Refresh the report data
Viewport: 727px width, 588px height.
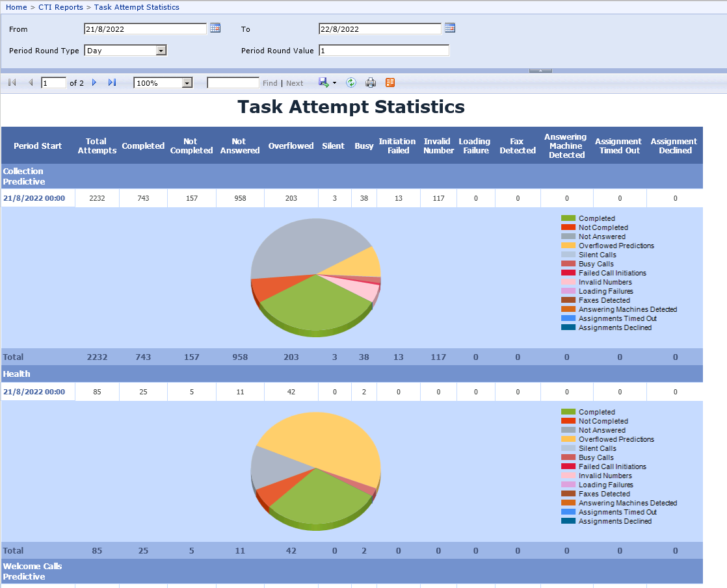(350, 83)
